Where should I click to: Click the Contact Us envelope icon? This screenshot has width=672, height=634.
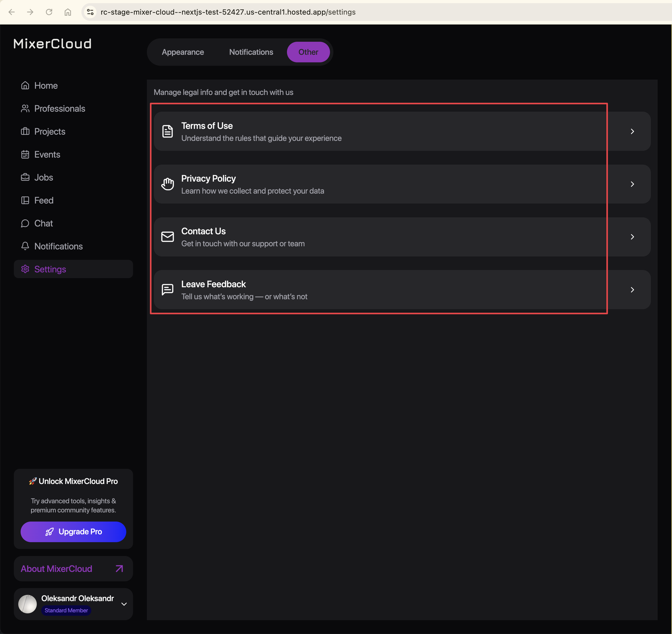[x=168, y=237]
